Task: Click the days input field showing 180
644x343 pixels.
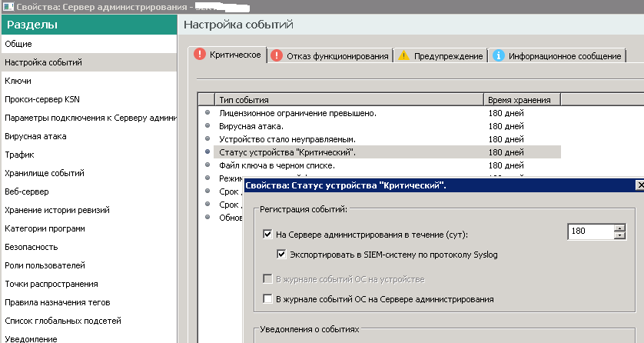Action: point(589,232)
